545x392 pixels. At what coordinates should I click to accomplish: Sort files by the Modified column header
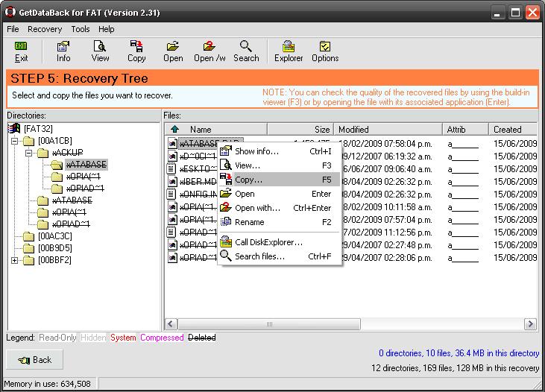click(x=388, y=129)
